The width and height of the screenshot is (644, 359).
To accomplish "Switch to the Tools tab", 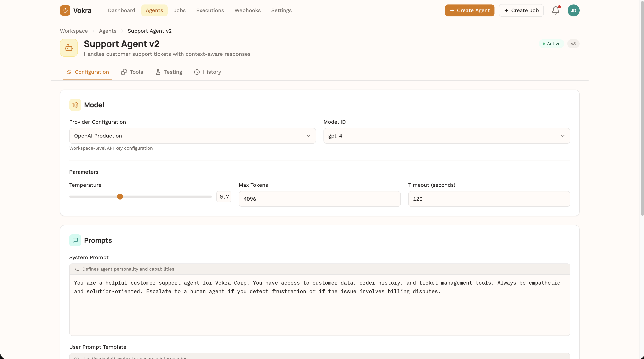I will (x=132, y=72).
